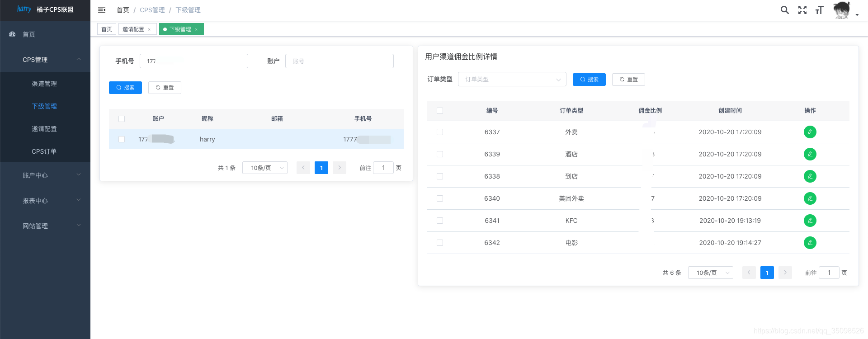
Task: Edit commission row 6342 电影
Action: [810, 243]
